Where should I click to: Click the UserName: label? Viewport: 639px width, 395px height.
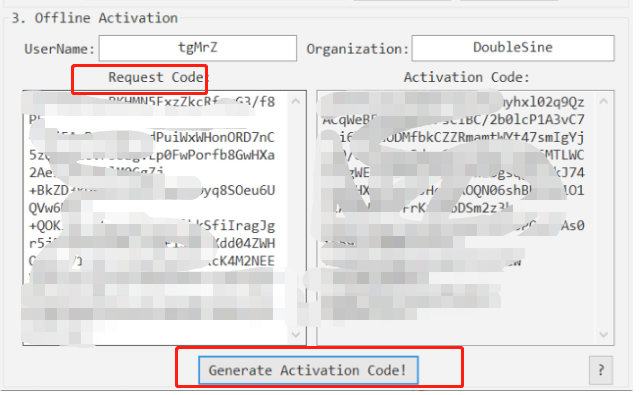coord(60,50)
